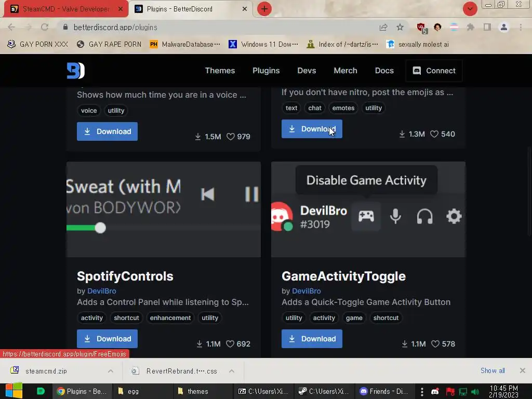Expand steamcmd.zip download options chevron
Viewport: 532px width, 399px height.
(x=111, y=371)
